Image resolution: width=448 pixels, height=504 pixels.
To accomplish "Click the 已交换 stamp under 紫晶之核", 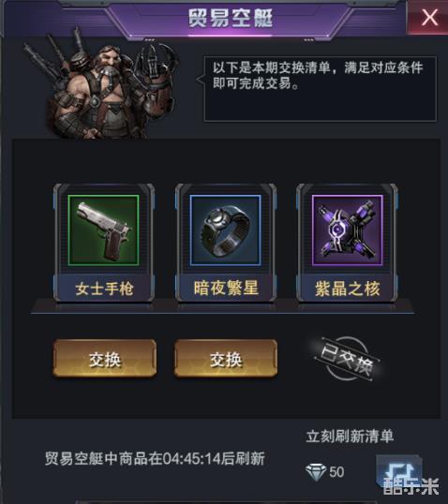I will [x=348, y=359].
